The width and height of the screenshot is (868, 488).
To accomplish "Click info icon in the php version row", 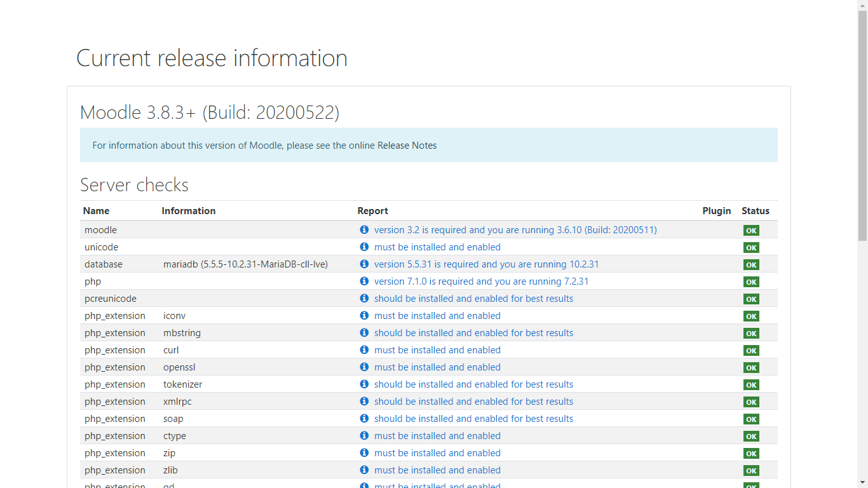I will pos(364,281).
